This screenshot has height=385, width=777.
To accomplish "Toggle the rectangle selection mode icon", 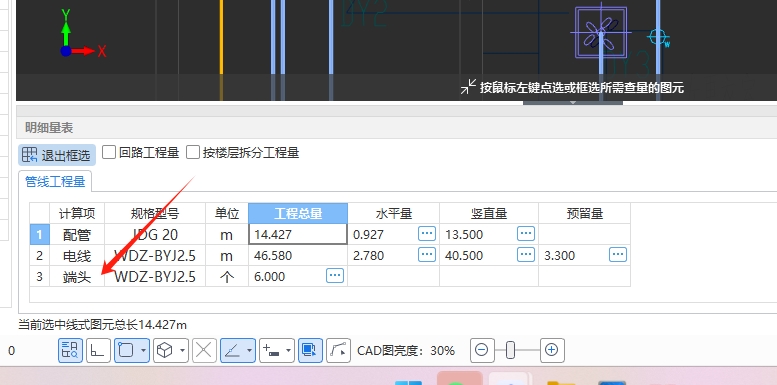I will (x=126, y=350).
